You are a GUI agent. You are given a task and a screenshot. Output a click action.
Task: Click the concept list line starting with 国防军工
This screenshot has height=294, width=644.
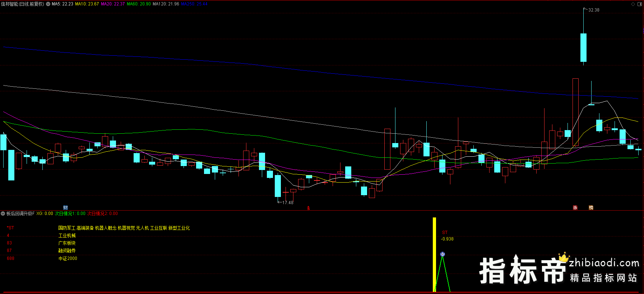[x=124, y=228]
